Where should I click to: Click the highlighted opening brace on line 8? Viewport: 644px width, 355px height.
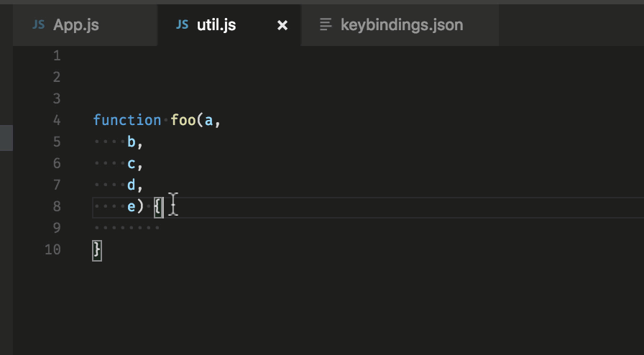click(158, 207)
